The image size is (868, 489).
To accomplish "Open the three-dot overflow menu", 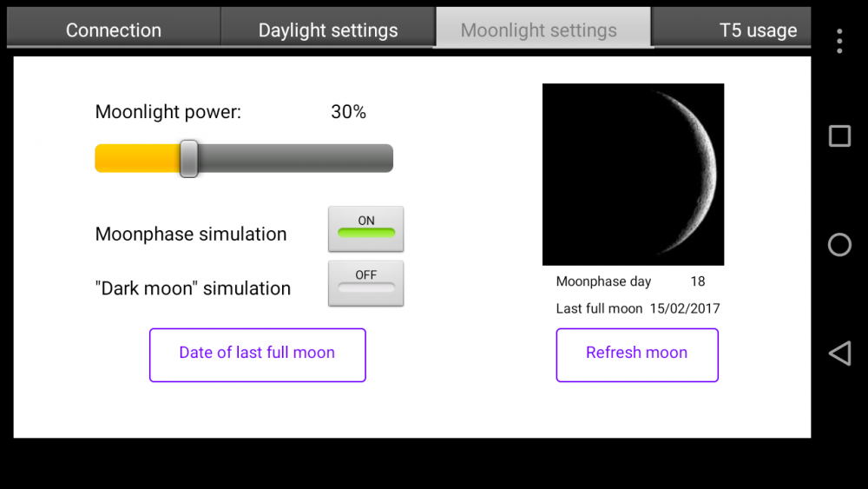I will 838,41.
